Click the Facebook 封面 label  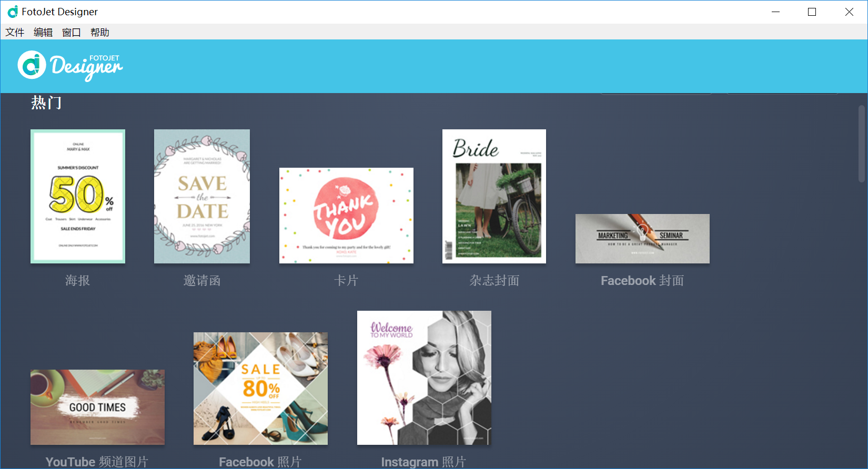click(642, 281)
